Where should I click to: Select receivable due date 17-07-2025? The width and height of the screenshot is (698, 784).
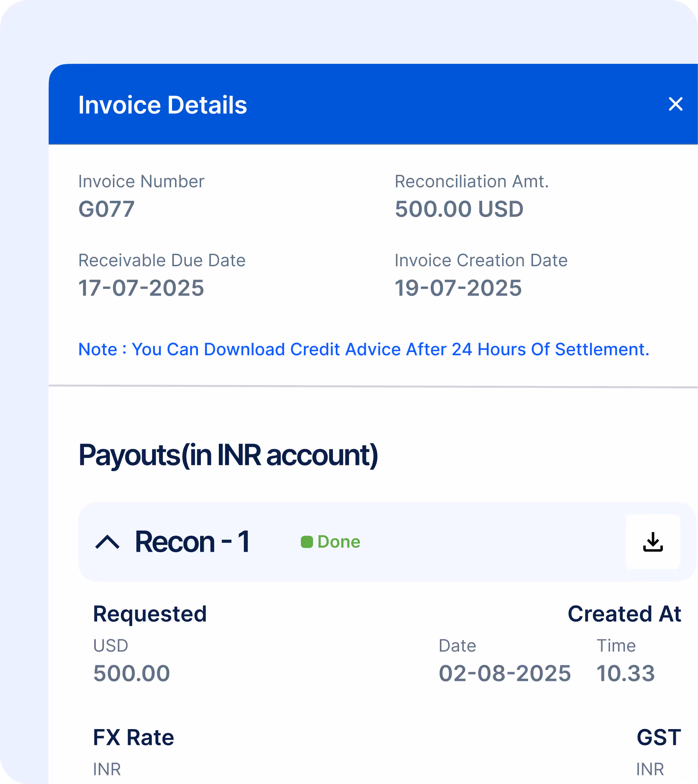click(x=141, y=288)
